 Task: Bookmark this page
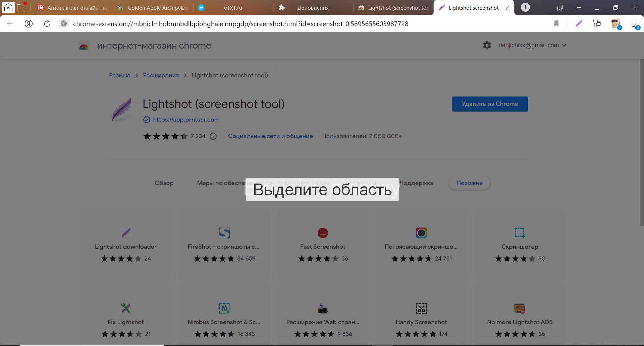(x=556, y=23)
